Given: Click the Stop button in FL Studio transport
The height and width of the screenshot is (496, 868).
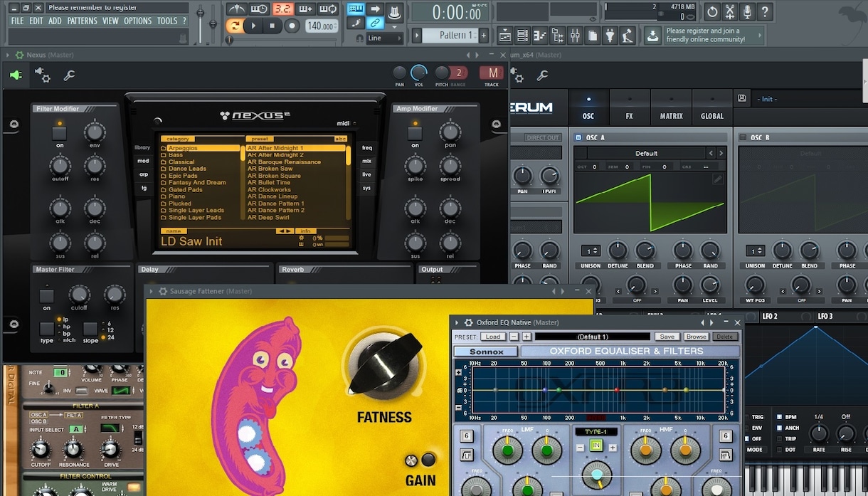Looking at the screenshot, I should [x=272, y=26].
